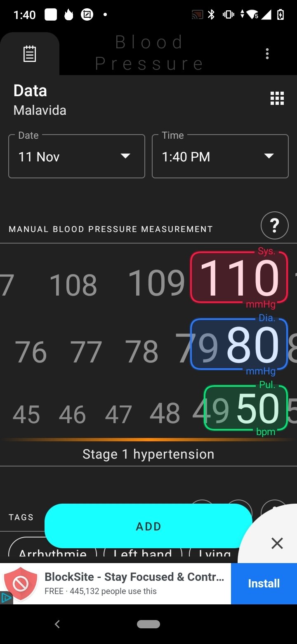Viewport: 297px width, 644px height.
Task: Expand the Date dropdown showing 11 Nov
Action: click(77, 156)
